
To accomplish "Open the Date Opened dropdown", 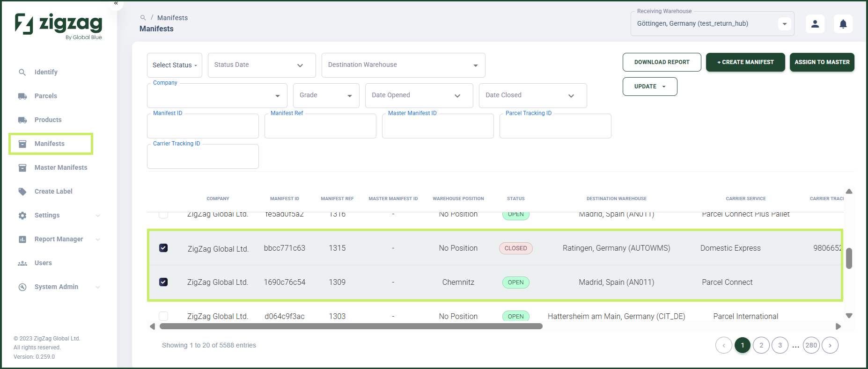I will [419, 95].
